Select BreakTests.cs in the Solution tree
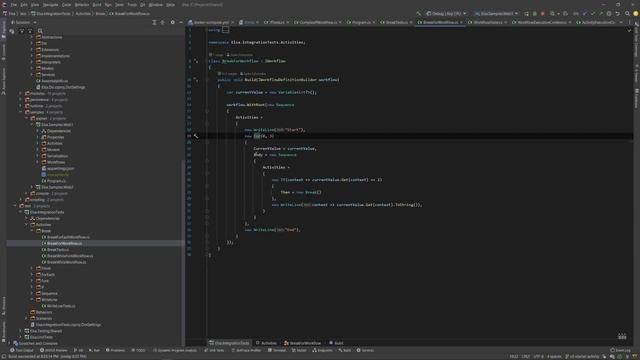 [x=58, y=249]
